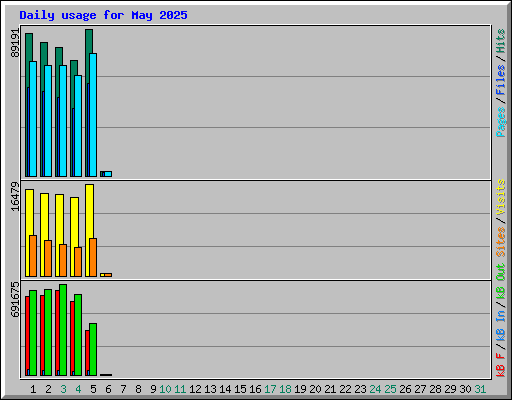The width and height of the screenshot is (512, 400).
Task: Click day 26 on the x-axis
Action: click(x=405, y=389)
